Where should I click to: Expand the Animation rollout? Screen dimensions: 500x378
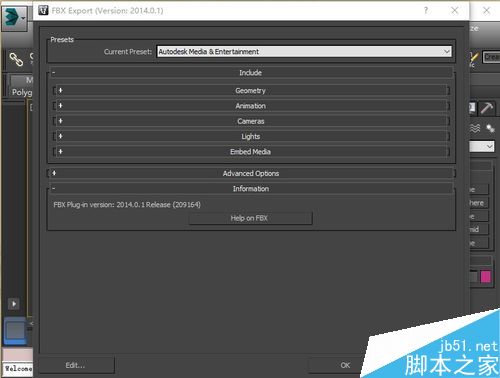[251, 106]
